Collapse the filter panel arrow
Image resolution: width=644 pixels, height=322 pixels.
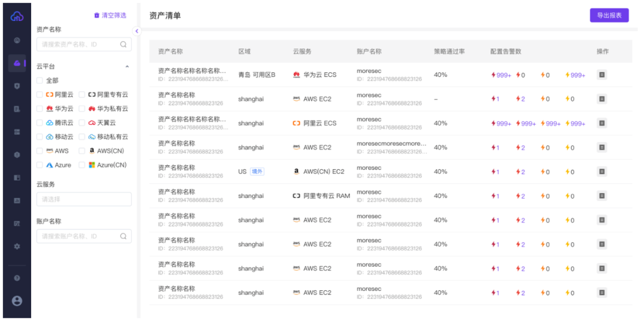coord(137,31)
